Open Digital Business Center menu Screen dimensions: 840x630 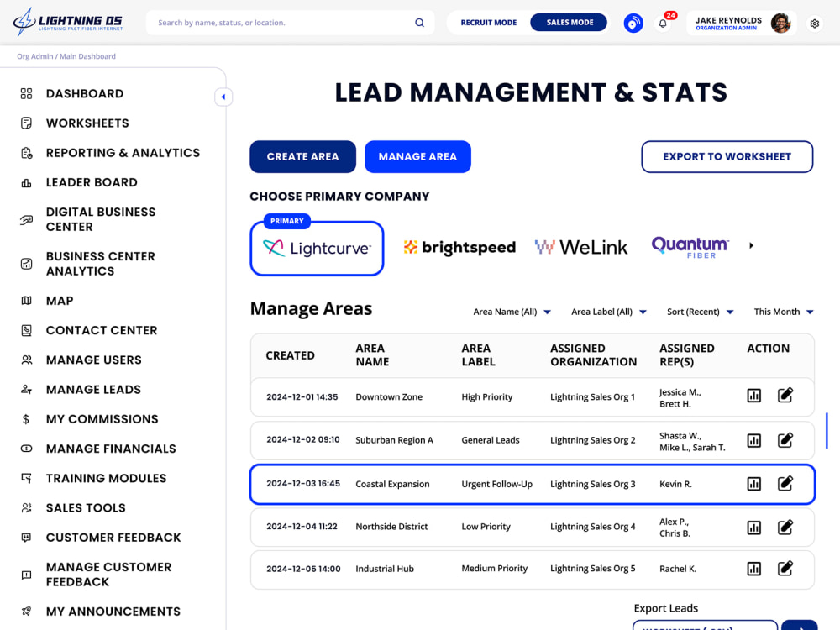coord(101,219)
